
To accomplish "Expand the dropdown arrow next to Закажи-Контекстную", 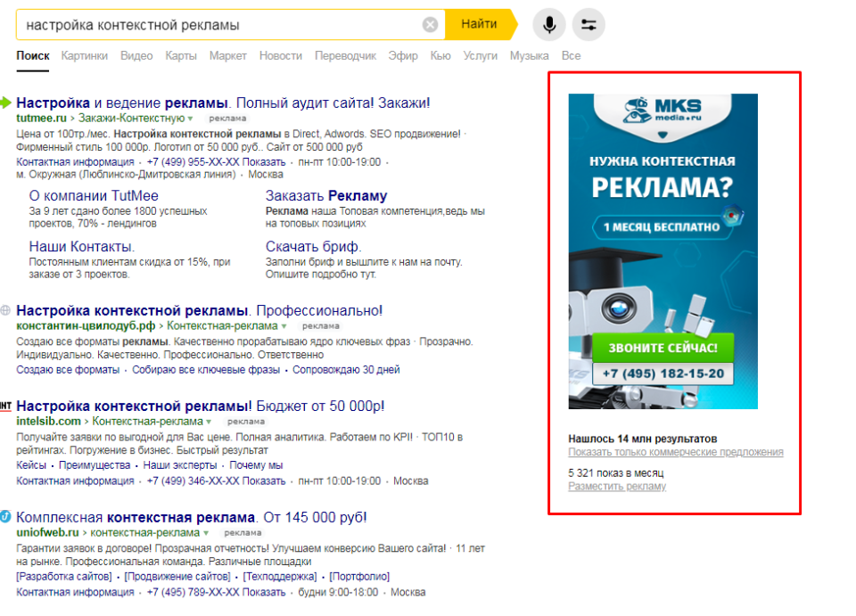I will point(191,118).
